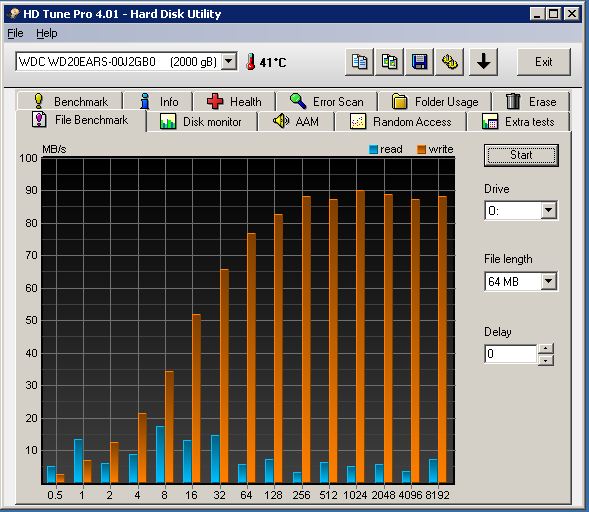The image size is (589, 512).
Task: Click the orange write bar at 64
Action: point(251,358)
